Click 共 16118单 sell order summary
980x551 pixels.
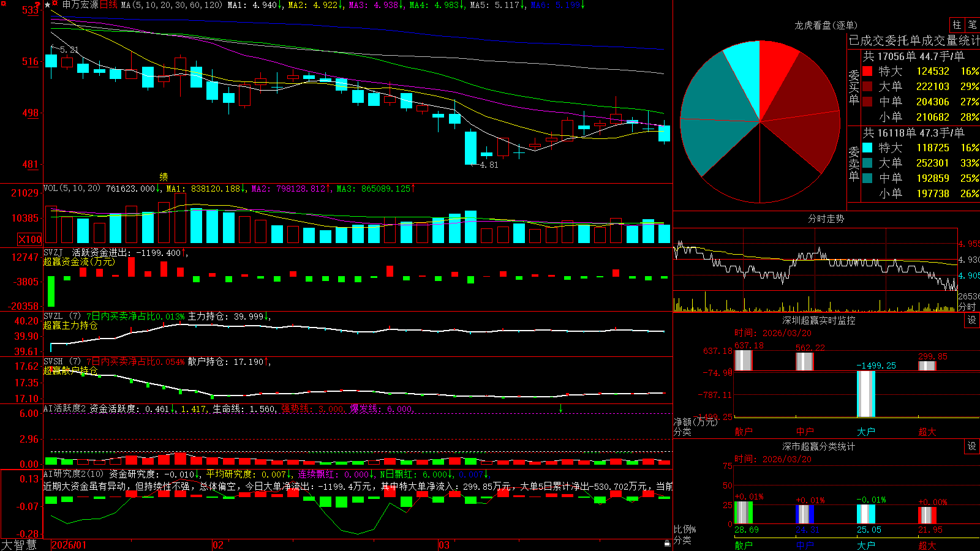tap(913, 133)
